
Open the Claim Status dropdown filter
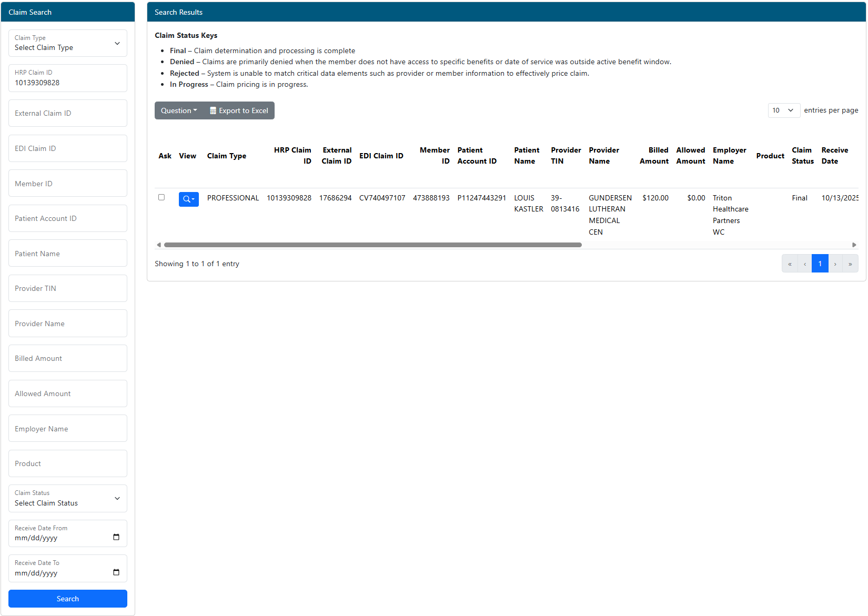[x=68, y=498]
